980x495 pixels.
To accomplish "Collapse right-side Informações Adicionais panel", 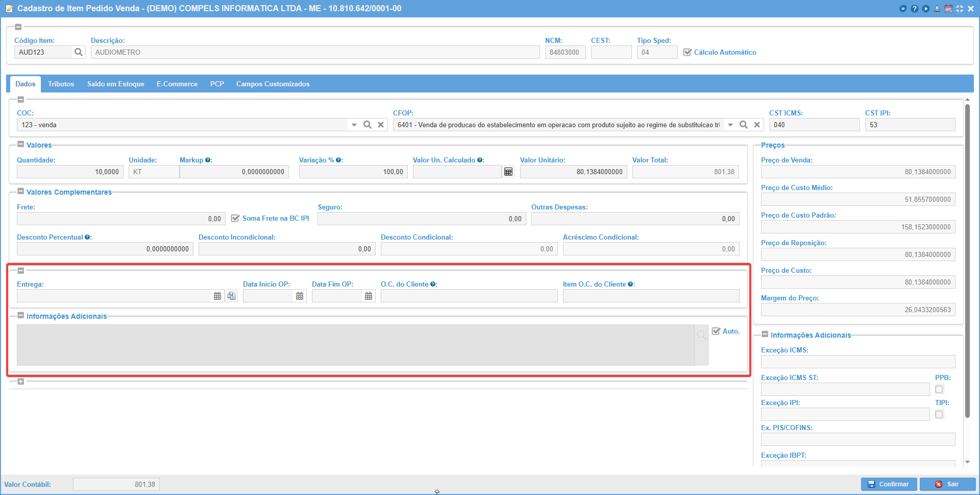I will pyautogui.click(x=765, y=334).
